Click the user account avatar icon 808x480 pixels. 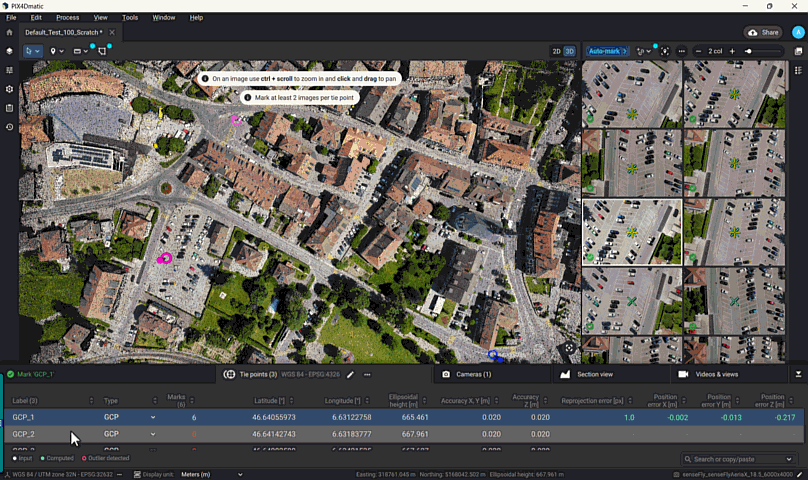coord(798,32)
